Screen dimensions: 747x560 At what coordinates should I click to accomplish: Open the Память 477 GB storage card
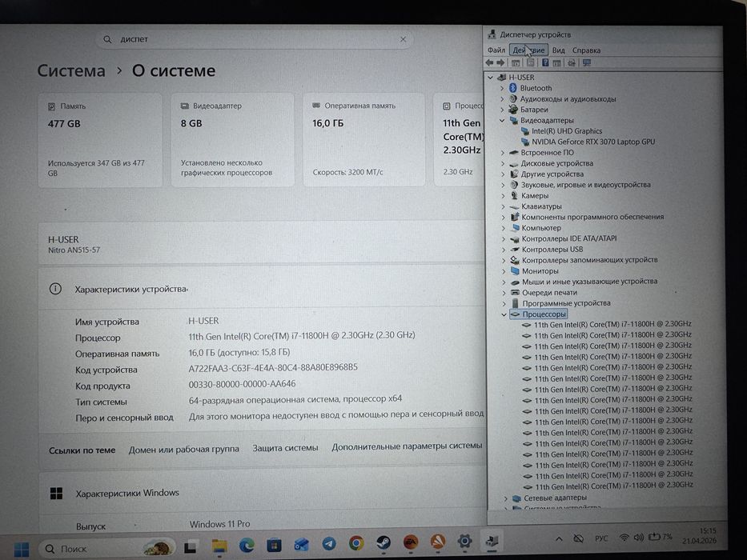click(100, 139)
